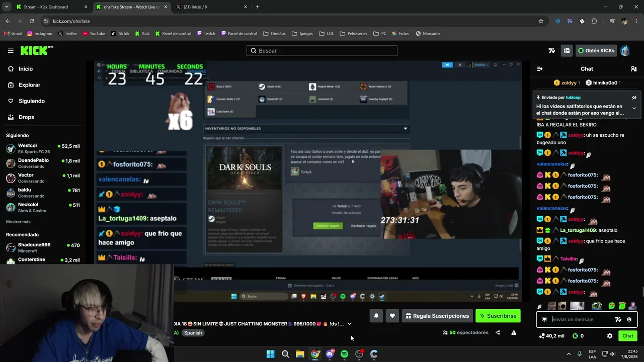This screenshot has width=644, height=362.
Task: Reload the current page
Action: pyautogui.click(x=32, y=21)
